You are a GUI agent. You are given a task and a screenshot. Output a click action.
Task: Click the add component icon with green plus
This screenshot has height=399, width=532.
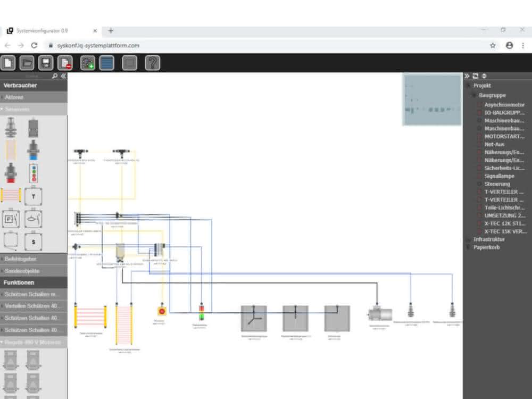[88, 63]
